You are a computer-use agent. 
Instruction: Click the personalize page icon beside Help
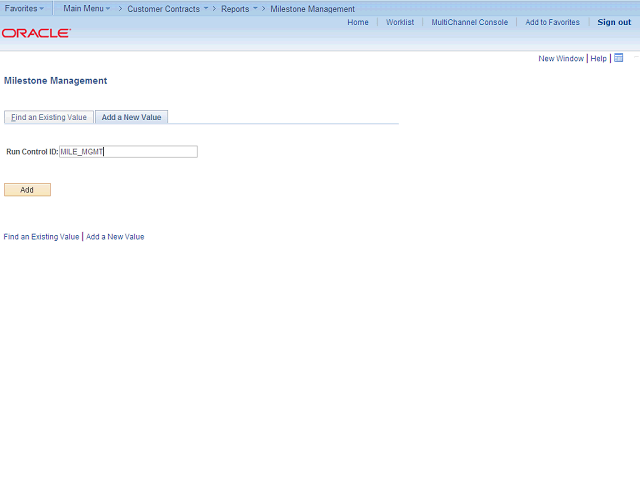(x=619, y=58)
